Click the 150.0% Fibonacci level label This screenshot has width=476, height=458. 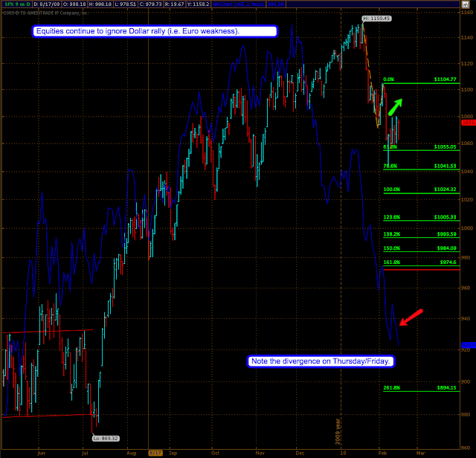tap(392, 248)
